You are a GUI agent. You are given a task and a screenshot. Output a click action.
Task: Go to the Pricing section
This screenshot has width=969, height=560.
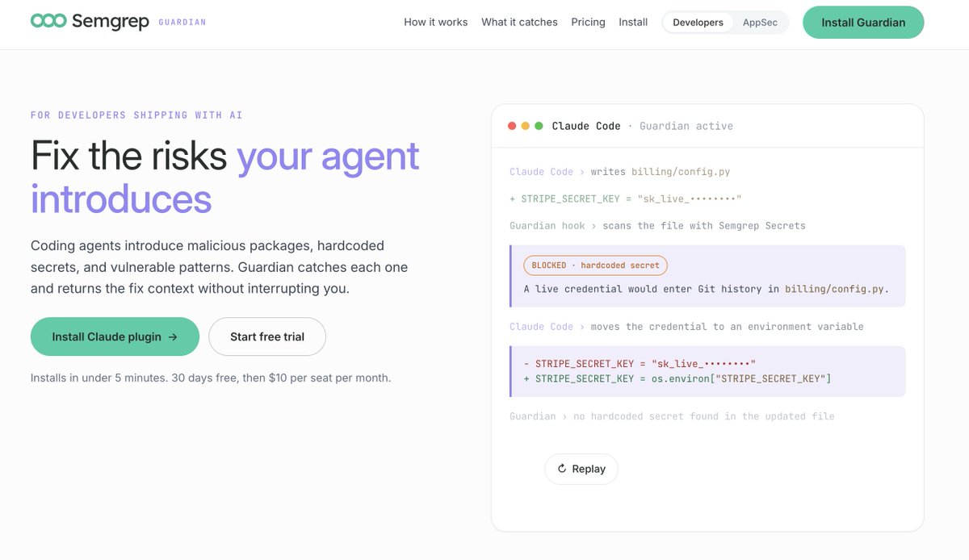pyautogui.click(x=588, y=23)
